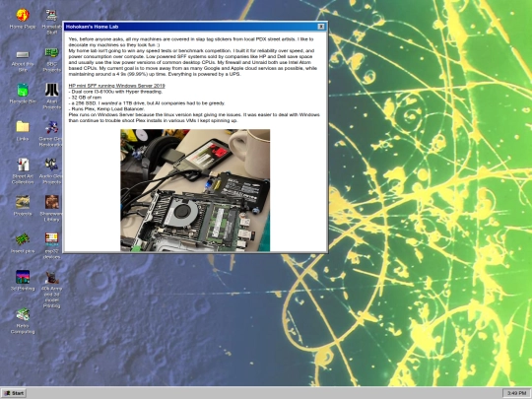Click the 'Dual core I3-6100u with Hyper threading' line
This screenshot has width=532, height=399.
[115, 92]
